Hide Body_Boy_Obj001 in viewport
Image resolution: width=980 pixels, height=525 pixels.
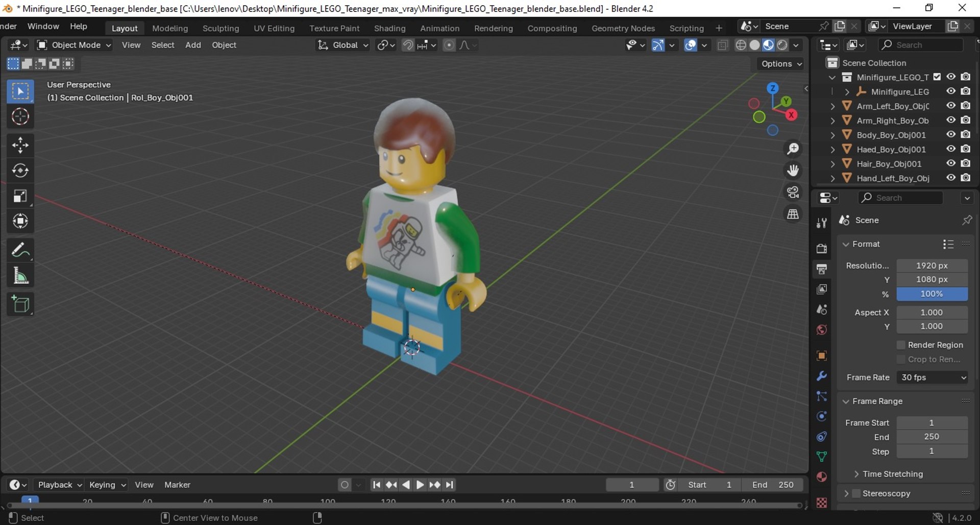tap(951, 135)
